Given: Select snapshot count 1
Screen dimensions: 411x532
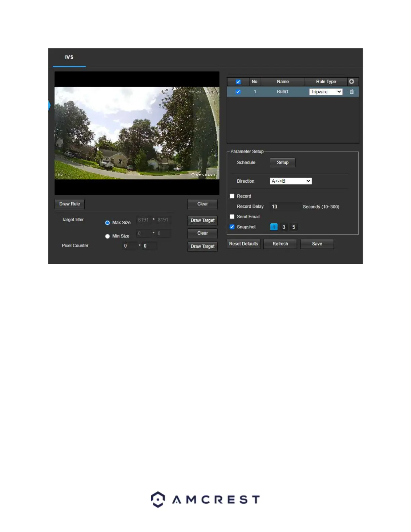Looking at the screenshot, I should [x=274, y=227].
